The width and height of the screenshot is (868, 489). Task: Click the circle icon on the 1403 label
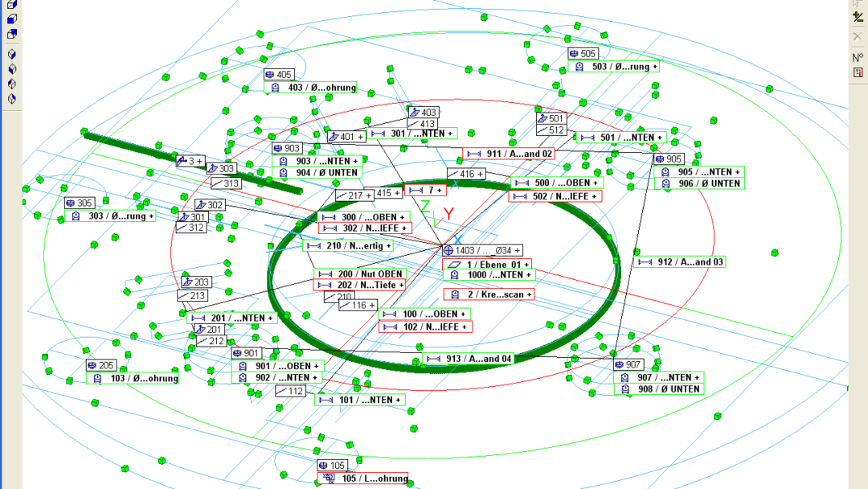pyautogui.click(x=448, y=251)
